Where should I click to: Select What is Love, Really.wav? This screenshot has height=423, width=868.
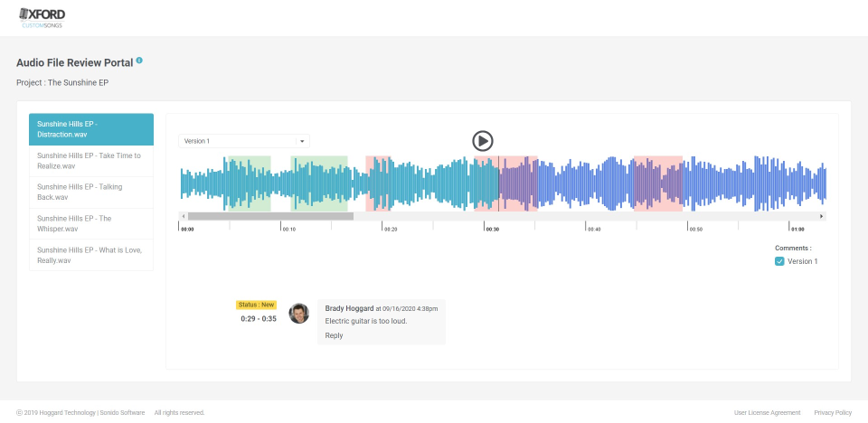pos(90,255)
